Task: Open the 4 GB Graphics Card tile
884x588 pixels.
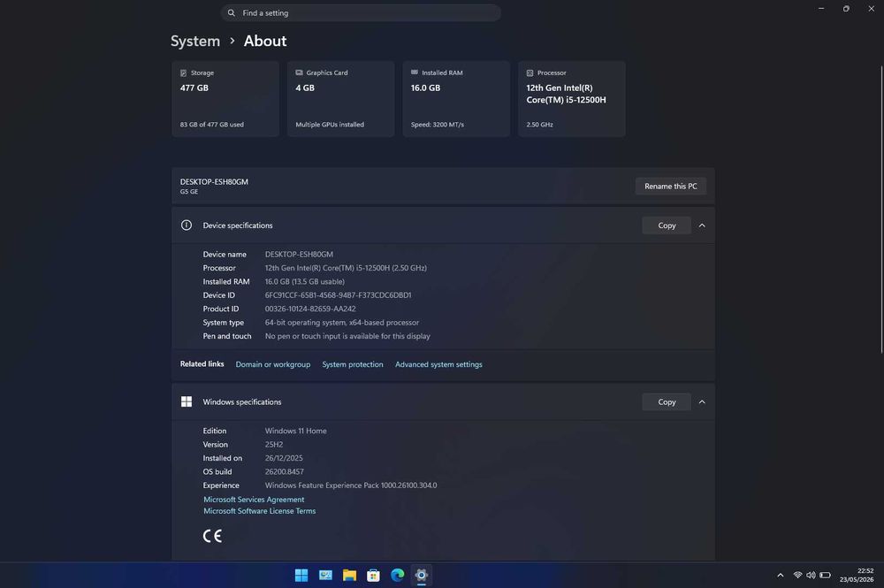Action: click(341, 99)
